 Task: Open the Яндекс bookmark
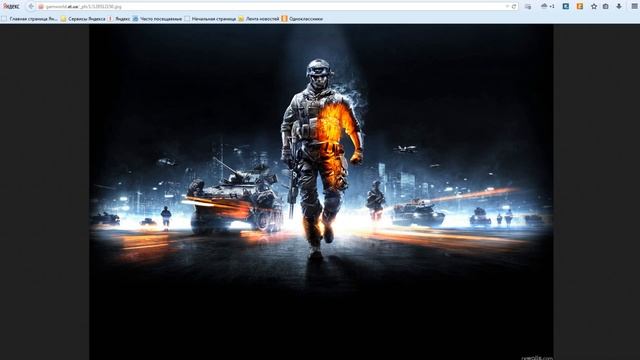pyautogui.click(x=119, y=19)
